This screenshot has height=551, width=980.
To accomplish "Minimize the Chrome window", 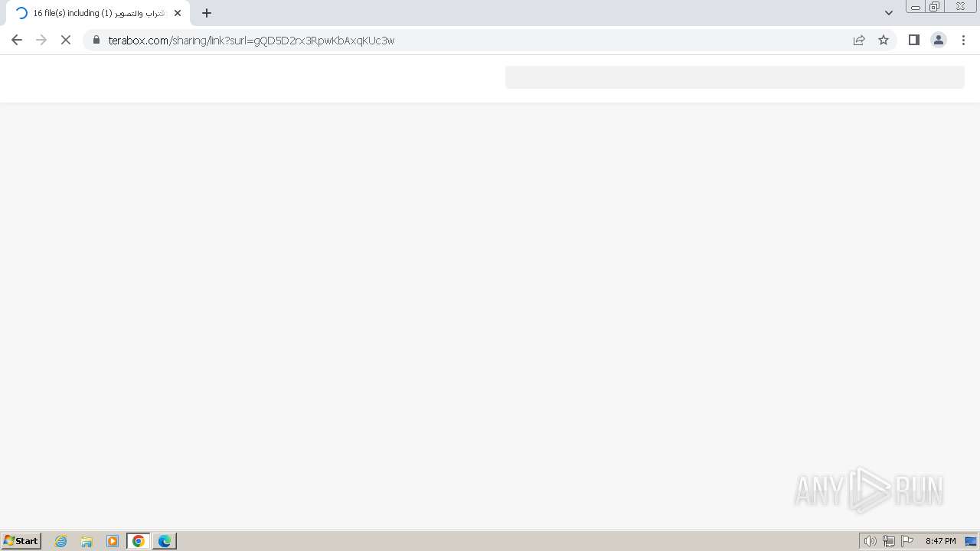I will pyautogui.click(x=916, y=7).
